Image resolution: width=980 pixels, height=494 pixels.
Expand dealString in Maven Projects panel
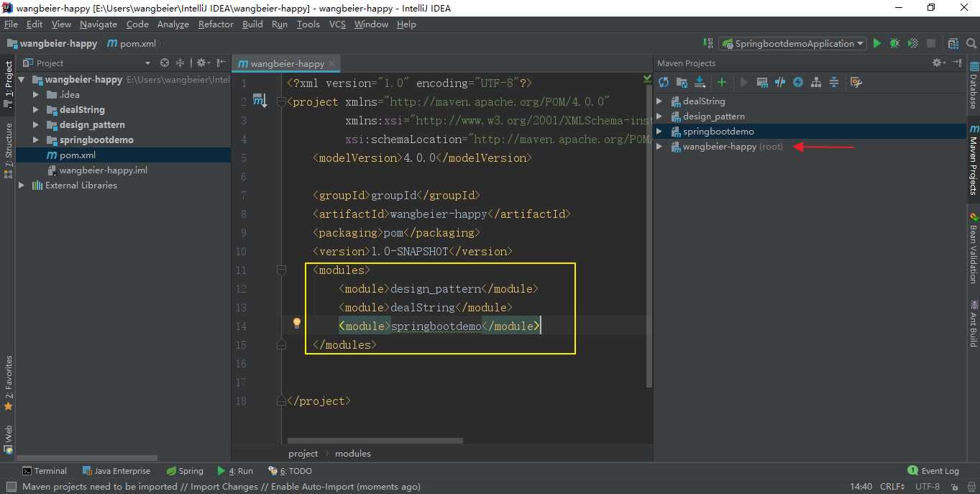pos(659,101)
